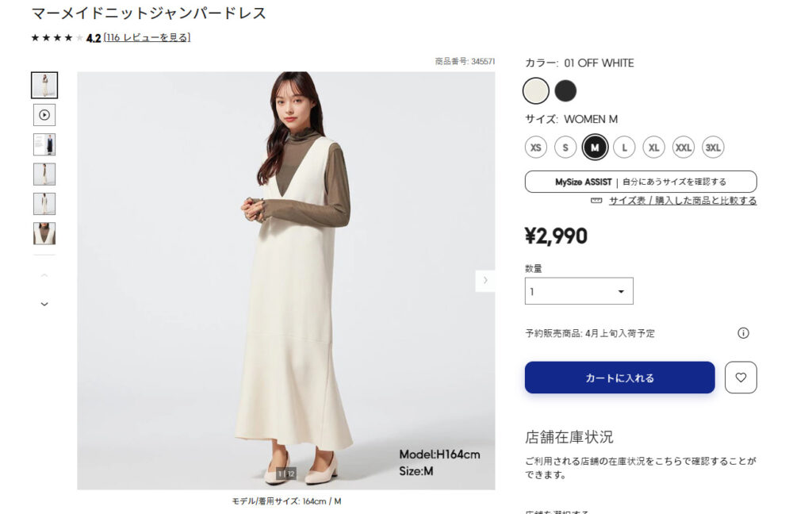Select size XXL option

coord(684,148)
